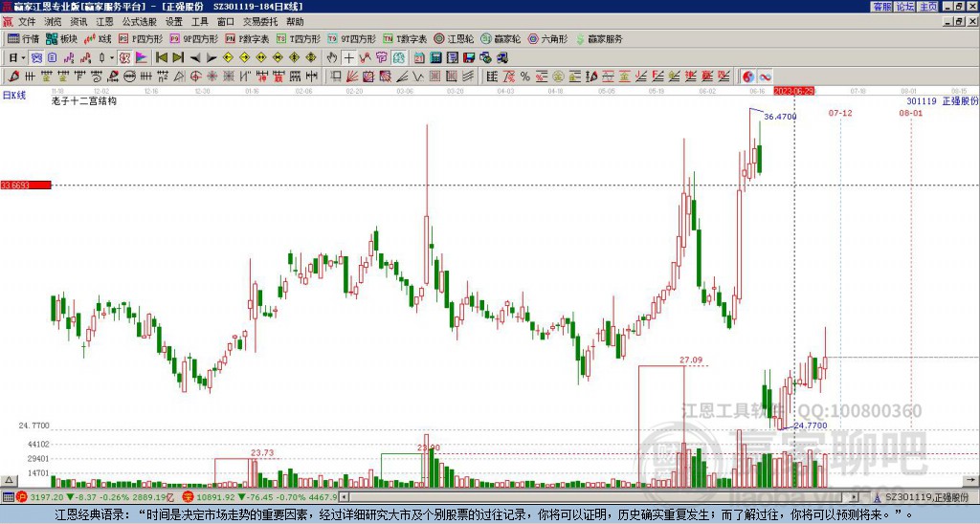
Task: Open the 行情 market quotes view
Action: pos(23,38)
